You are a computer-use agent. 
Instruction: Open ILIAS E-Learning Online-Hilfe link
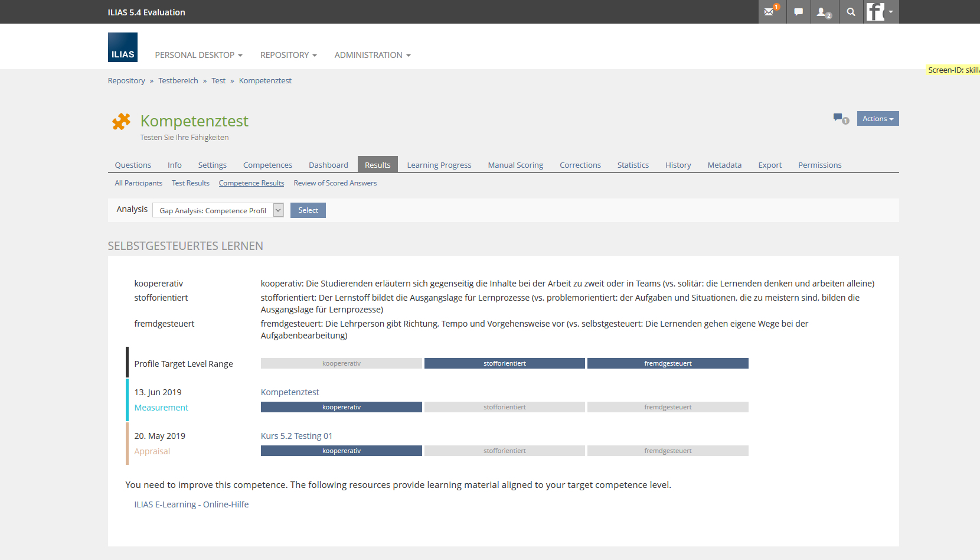(x=191, y=504)
